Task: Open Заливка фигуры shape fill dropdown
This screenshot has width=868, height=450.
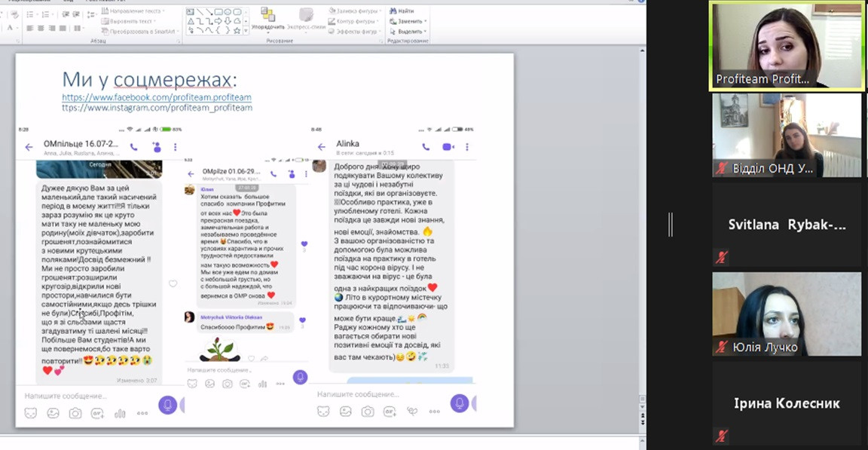Action: click(x=354, y=11)
